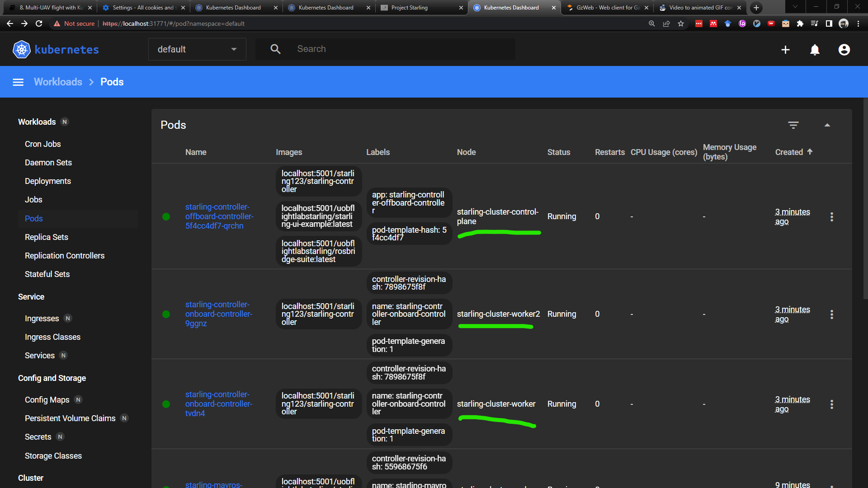868x488 pixels.
Task: Click the Workloads sidebar heading
Action: click(37, 122)
